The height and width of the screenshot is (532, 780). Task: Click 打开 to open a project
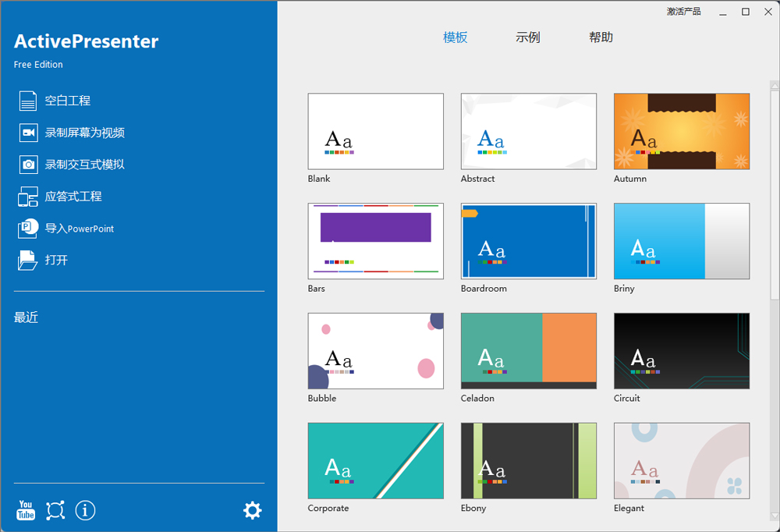point(56,261)
